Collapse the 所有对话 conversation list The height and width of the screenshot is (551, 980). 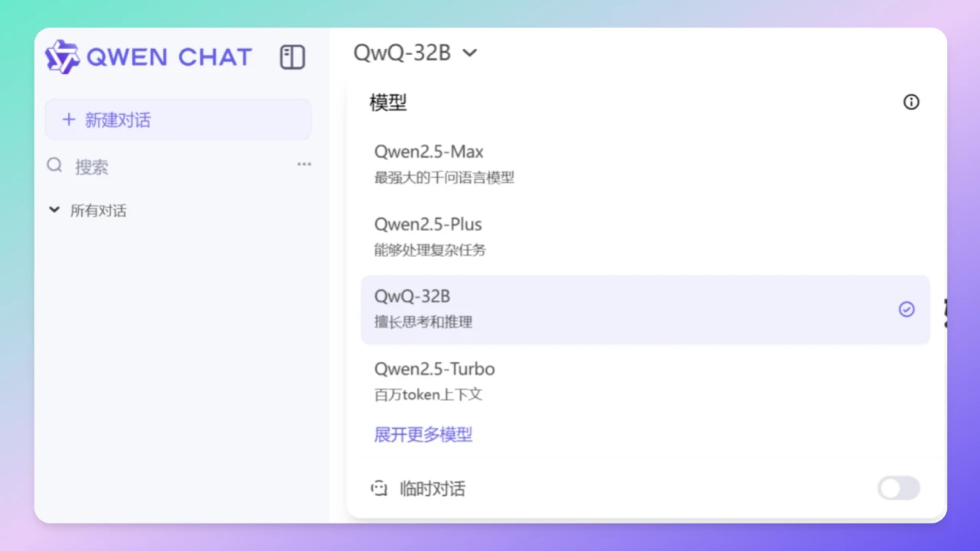click(x=87, y=210)
